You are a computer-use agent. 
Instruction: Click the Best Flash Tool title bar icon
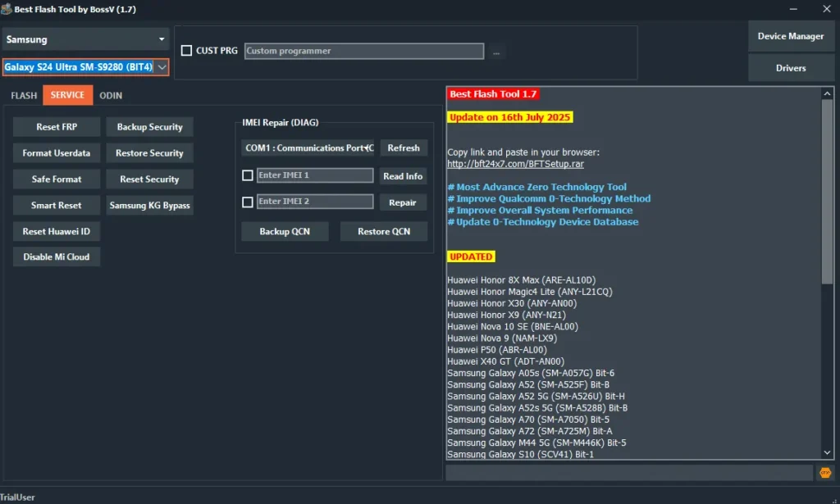click(x=7, y=9)
